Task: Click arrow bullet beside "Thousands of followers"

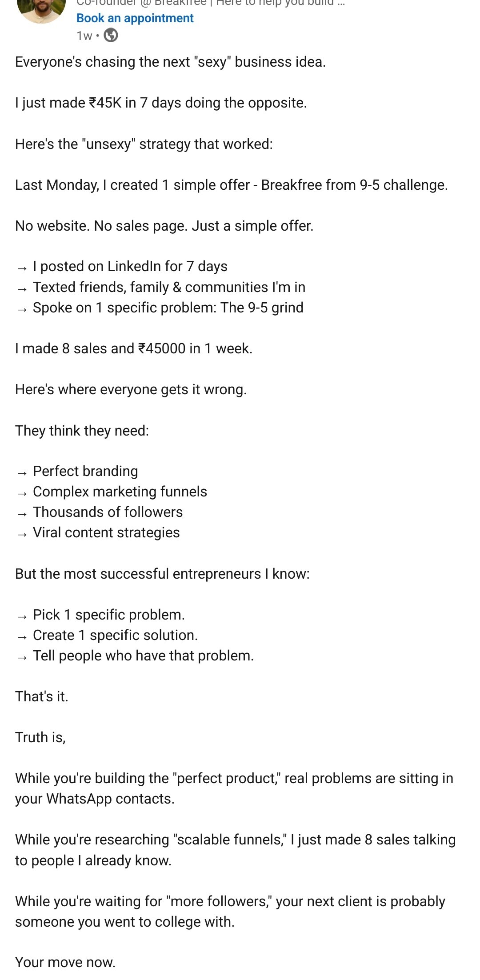Action: pyautogui.click(x=22, y=514)
